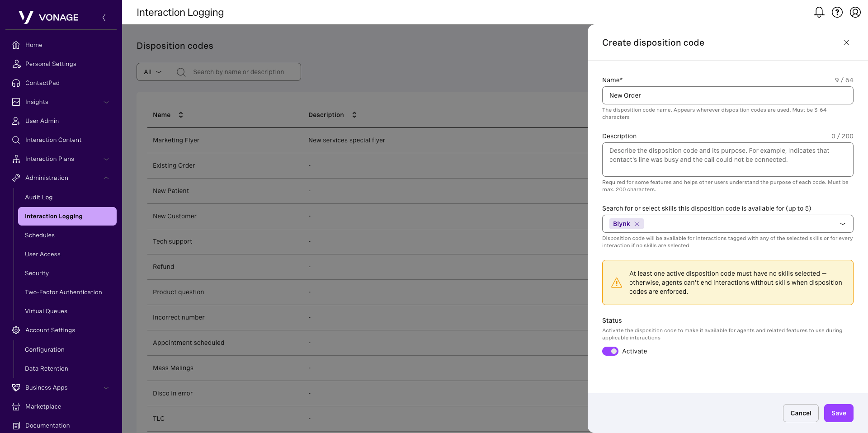Image resolution: width=868 pixels, height=433 pixels.
Task: Collapse the sidebar with the arrow icon
Action: (104, 18)
